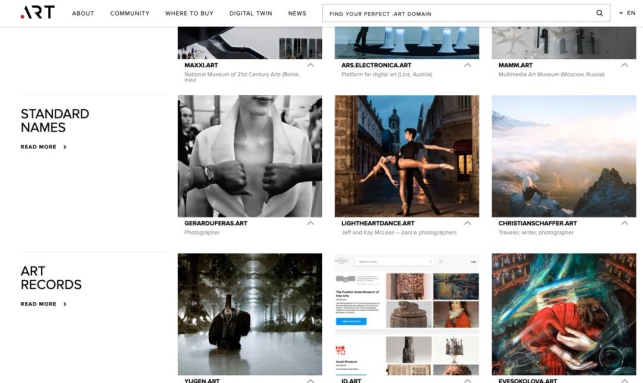
Task: Toggle the LIGHTHEARTDANCE.ART card chevron
Action: tap(467, 223)
